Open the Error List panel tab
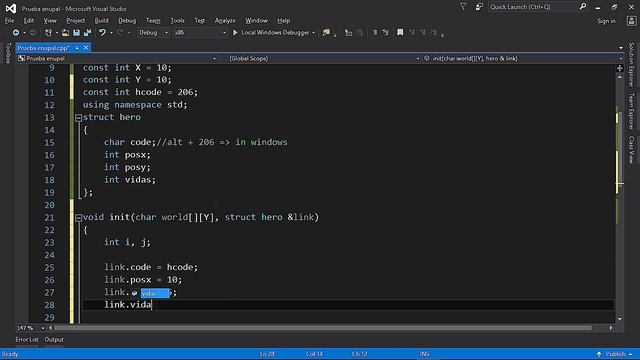The height and width of the screenshot is (360, 640). tap(27, 340)
